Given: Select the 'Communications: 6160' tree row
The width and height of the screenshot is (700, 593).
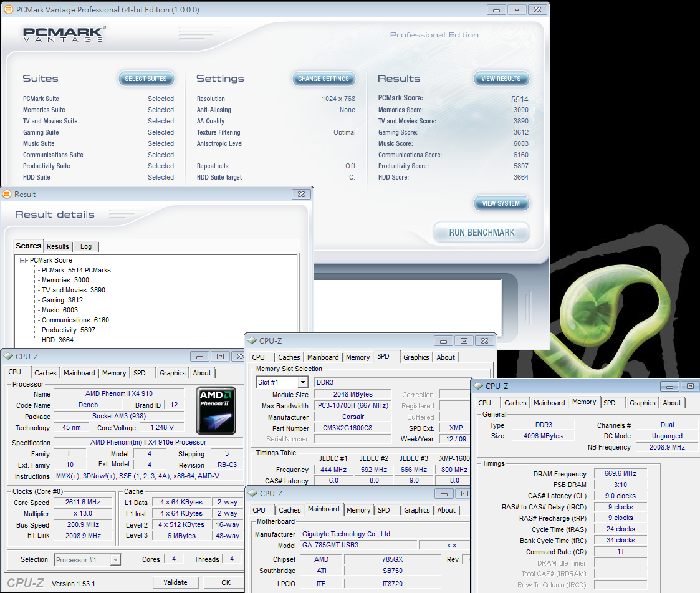Looking at the screenshot, I should (x=75, y=320).
